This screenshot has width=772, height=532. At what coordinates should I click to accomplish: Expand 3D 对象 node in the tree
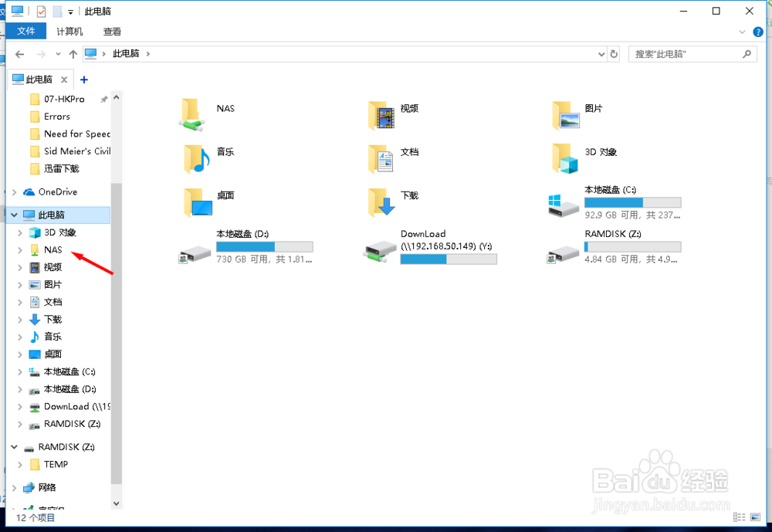20,232
